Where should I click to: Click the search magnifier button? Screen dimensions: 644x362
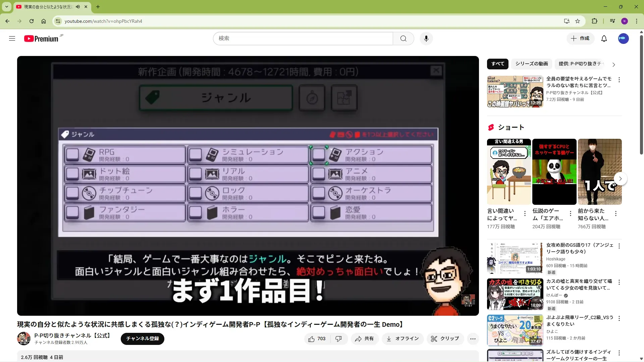tap(403, 39)
